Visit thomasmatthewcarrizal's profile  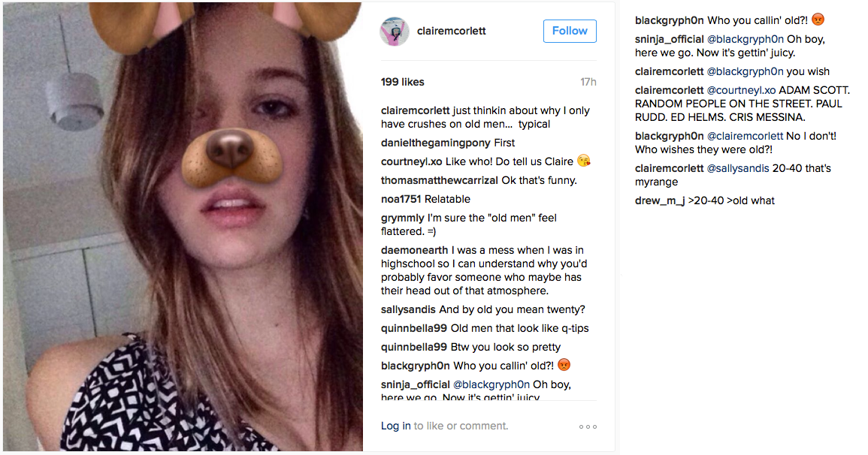(439, 180)
